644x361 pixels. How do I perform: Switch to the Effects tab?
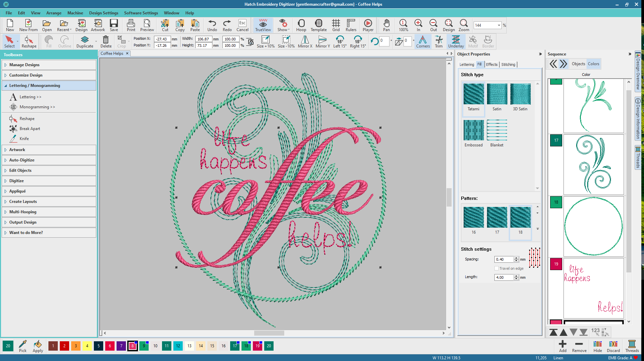pyautogui.click(x=491, y=65)
